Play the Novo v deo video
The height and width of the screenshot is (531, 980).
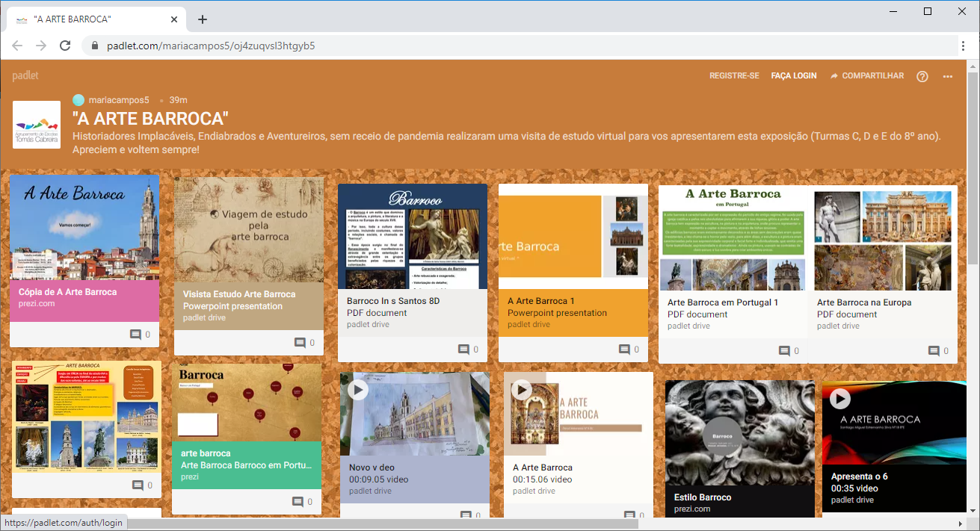(358, 390)
